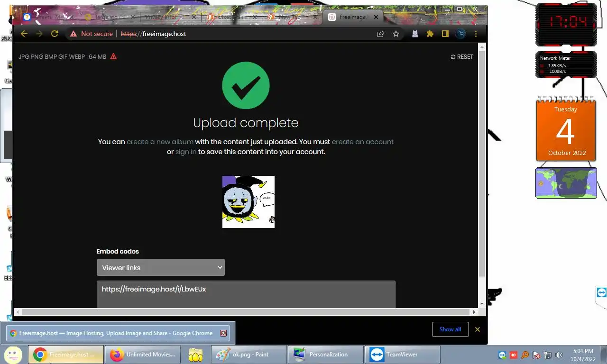
Task: Dismiss the downloads bar with X
Action: click(x=478, y=329)
